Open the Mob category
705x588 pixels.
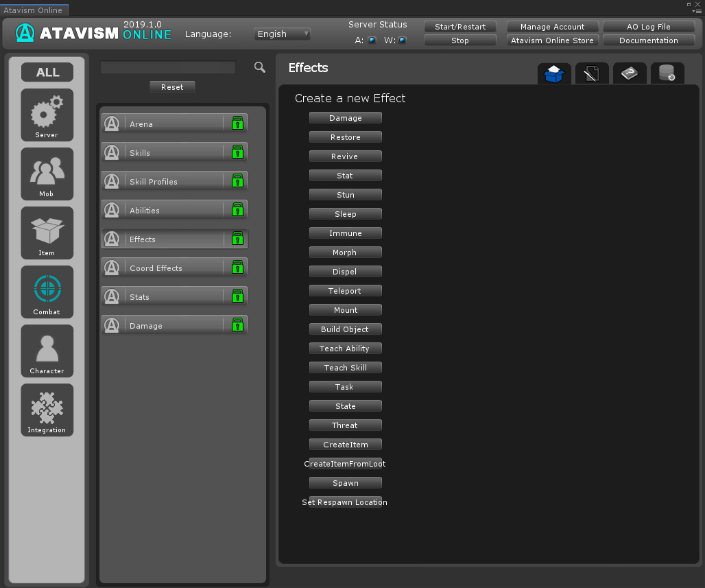(47, 174)
